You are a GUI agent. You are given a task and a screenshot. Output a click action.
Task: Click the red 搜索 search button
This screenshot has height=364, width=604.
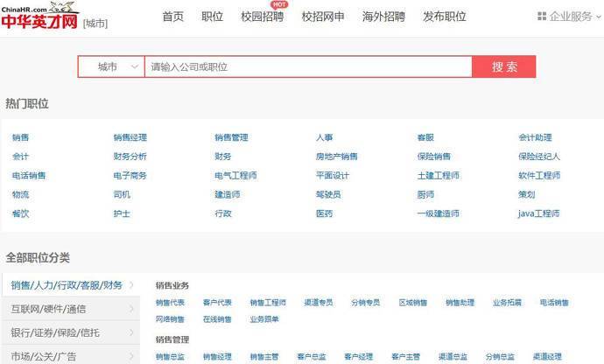[504, 66]
